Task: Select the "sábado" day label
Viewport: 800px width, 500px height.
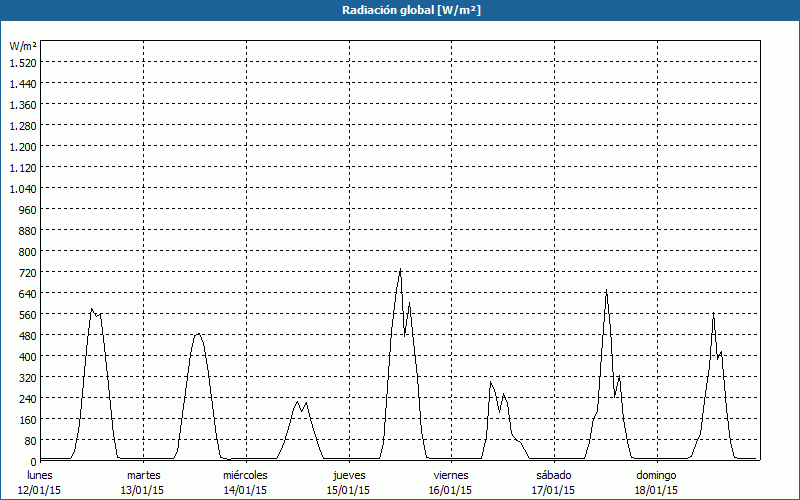Action: 554,475
